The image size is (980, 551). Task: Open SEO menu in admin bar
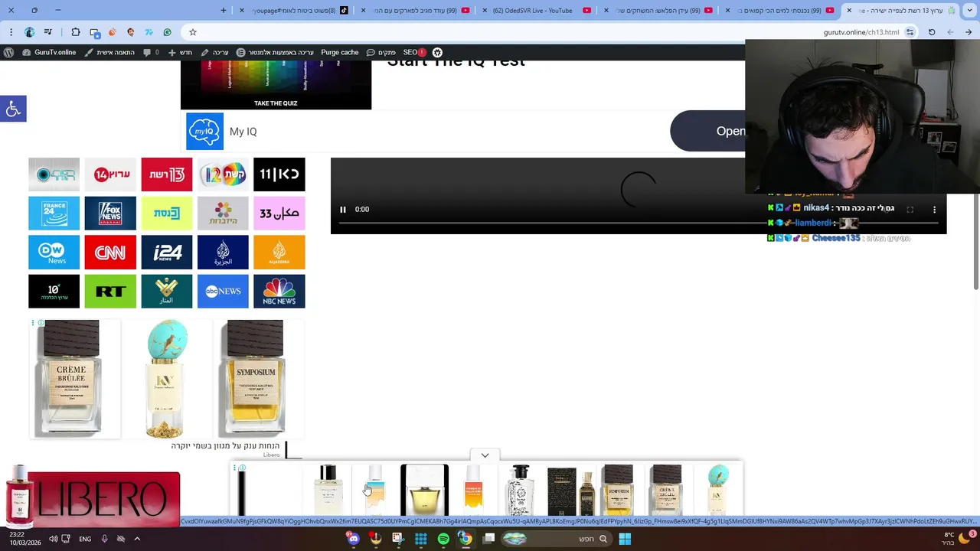414,52
